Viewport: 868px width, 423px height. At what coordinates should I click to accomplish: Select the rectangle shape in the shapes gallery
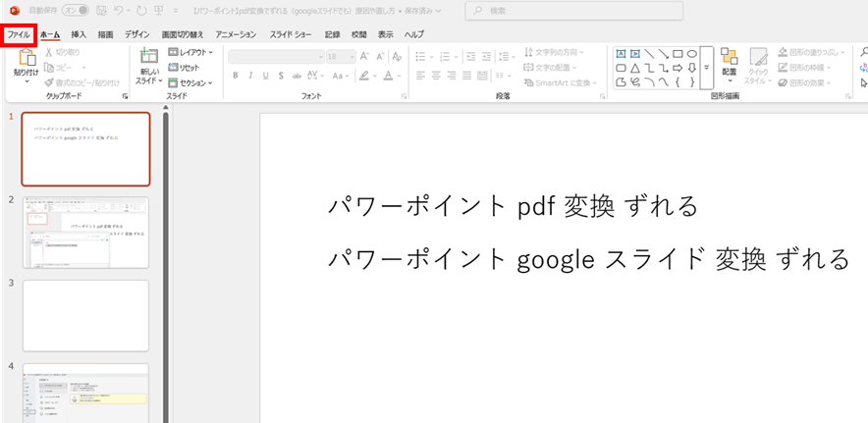coord(678,54)
